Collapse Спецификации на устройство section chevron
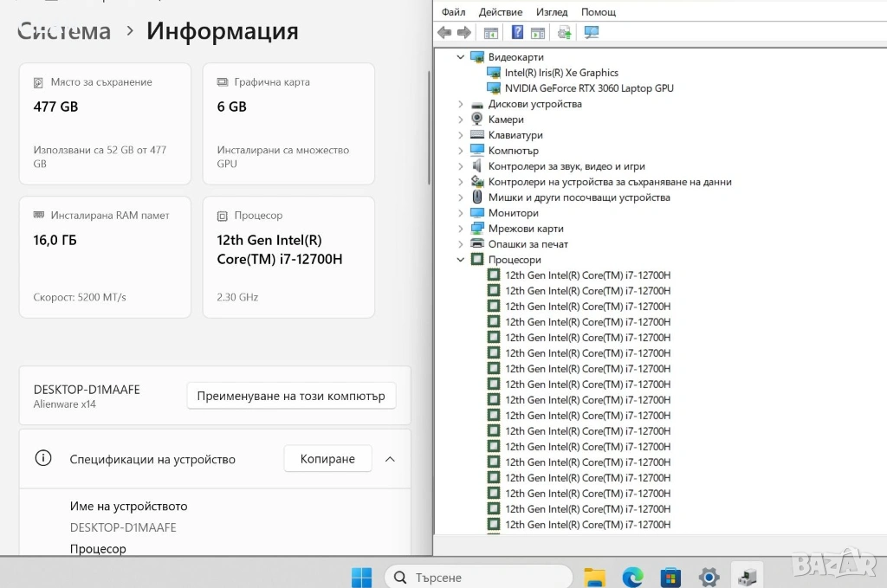 390,459
